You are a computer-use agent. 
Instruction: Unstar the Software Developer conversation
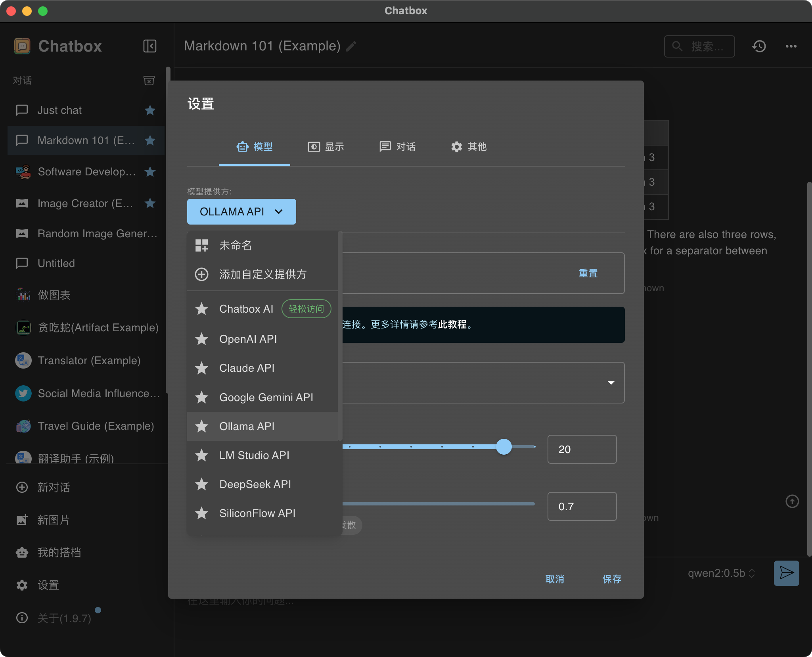pos(150,172)
